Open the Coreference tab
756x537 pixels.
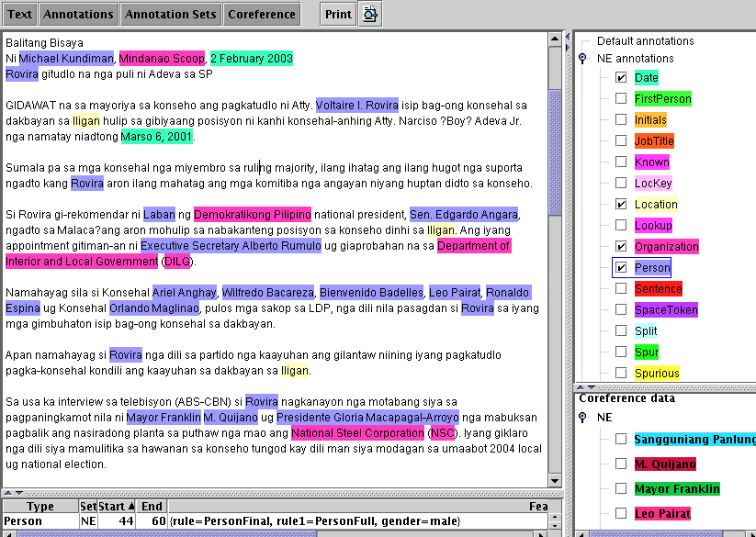tap(262, 15)
